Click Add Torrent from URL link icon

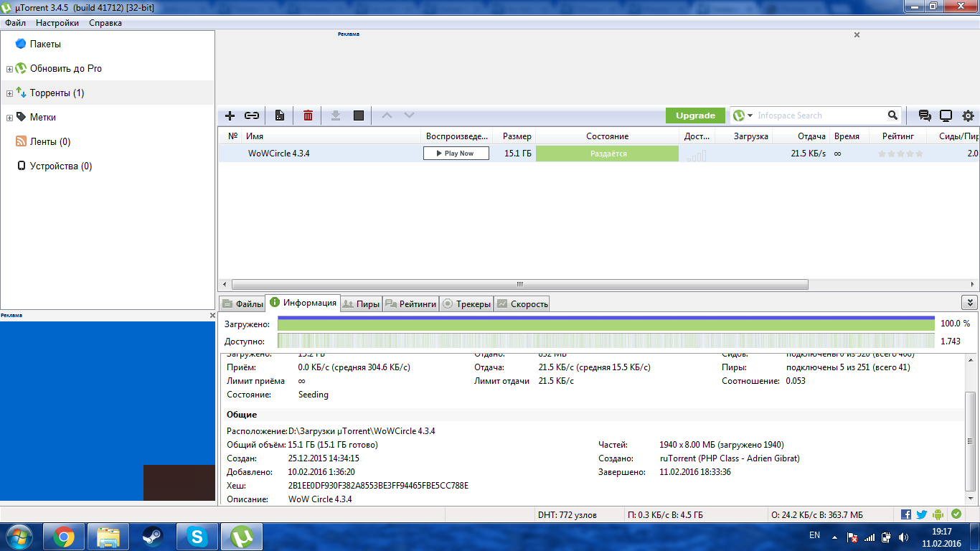[x=252, y=116]
